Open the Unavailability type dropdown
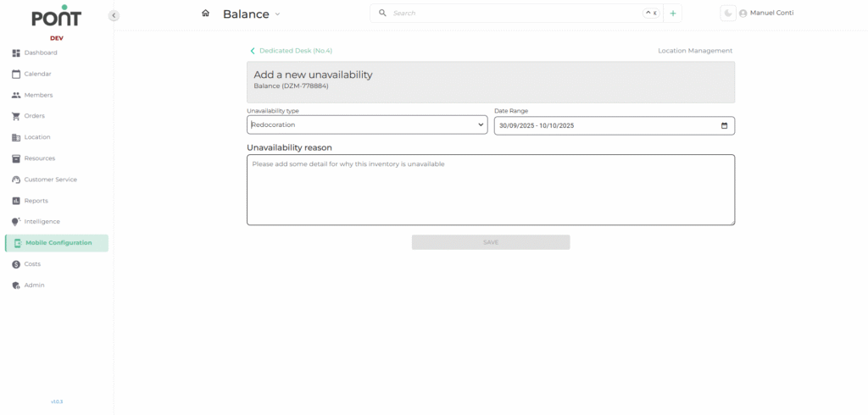Viewport: 868px width, 415px height. coord(367,125)
